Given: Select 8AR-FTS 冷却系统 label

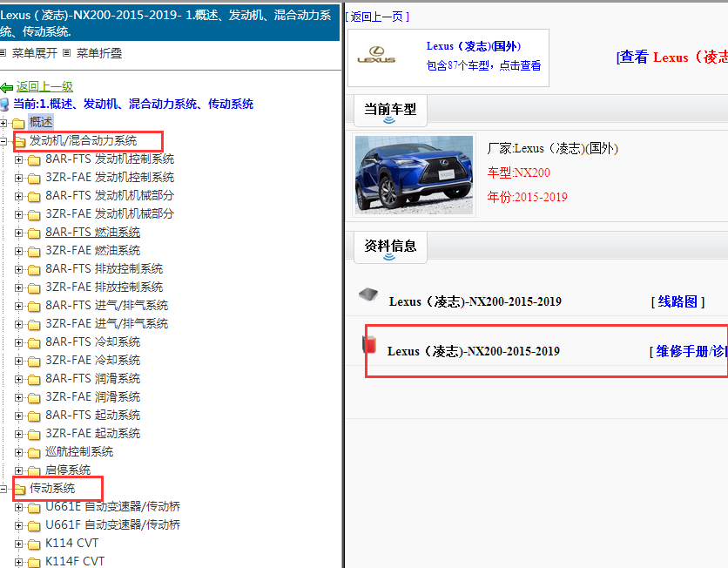Looking at the screenshot, I should [x=93, y=341].
